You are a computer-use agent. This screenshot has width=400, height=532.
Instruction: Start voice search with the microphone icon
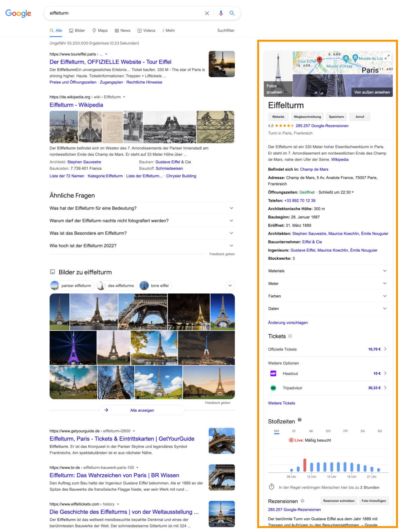coord(221,13)
